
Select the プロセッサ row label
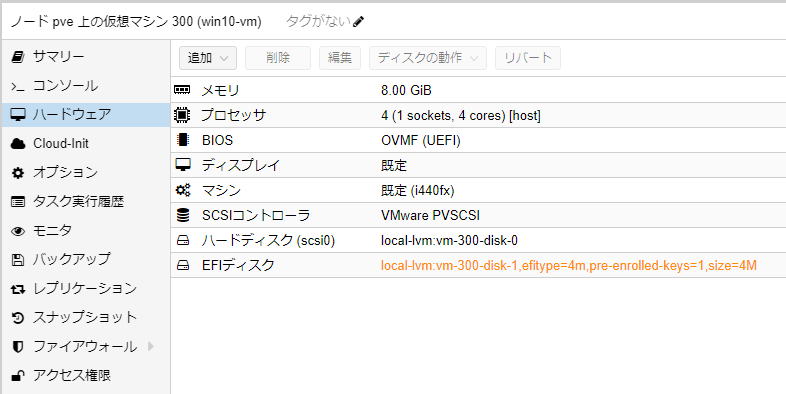pyautogui.click(x=233, y=116)
